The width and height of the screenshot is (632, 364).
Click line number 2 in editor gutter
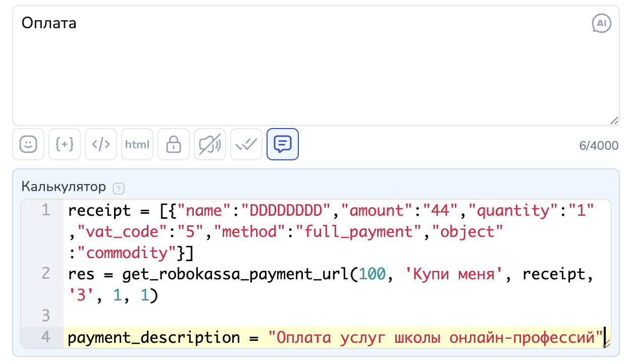(x=46, y=274)
